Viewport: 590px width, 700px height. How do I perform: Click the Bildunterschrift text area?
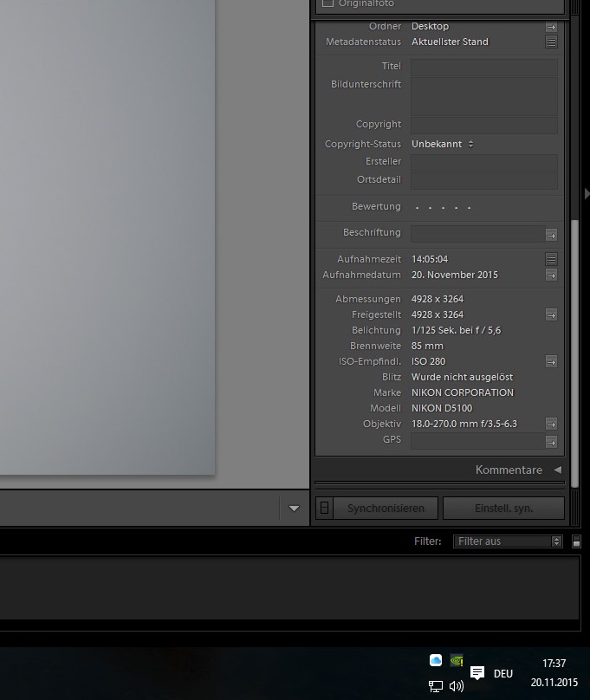pyautogui.click(x=484, y=96)
